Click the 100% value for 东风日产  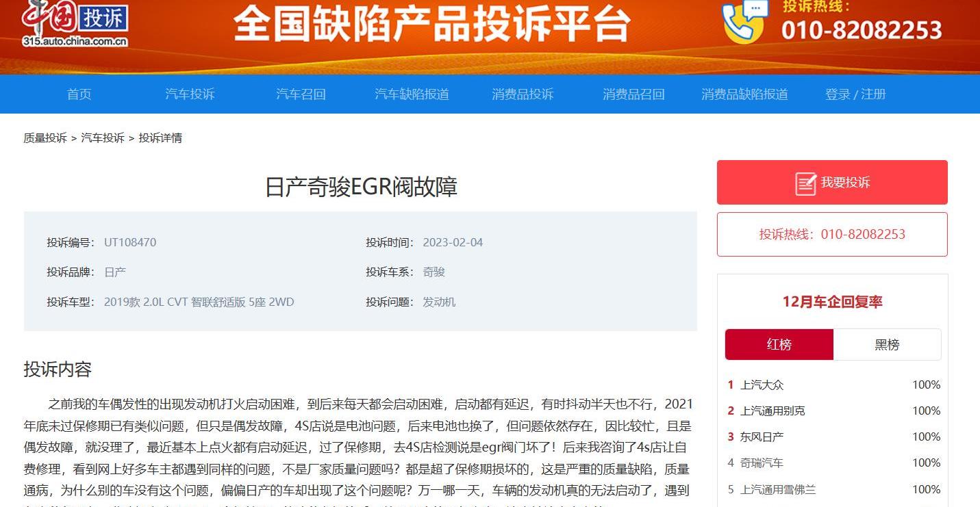point(926,437)
